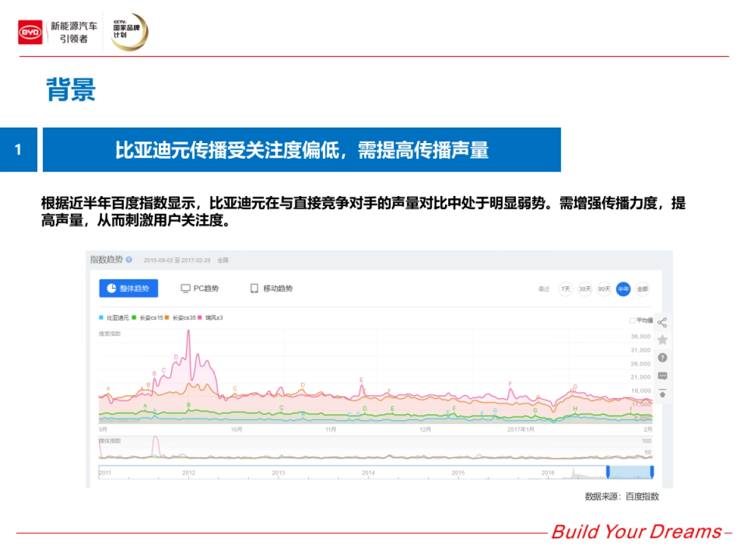The image size is (747, 560).
Task: Open the share icon beside the chart
Action: (x=663, y=322)
